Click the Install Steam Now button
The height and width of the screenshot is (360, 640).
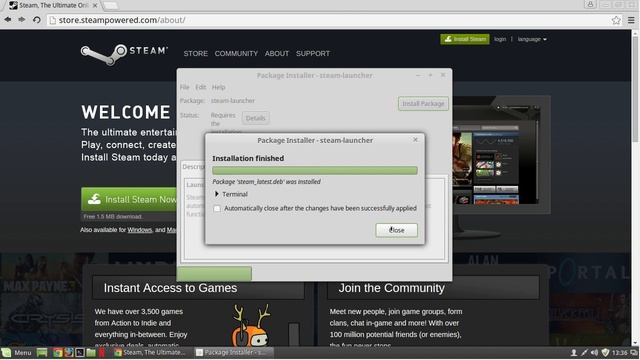coord(129,199)
